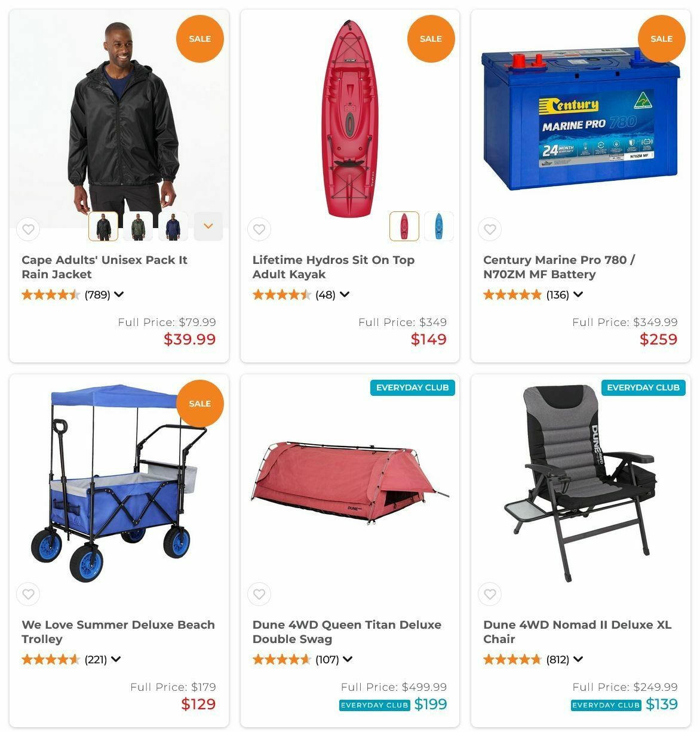The height and width of the screenshot is (732, 700).
Task: Open rating details for Nomad chair (812)
Action: coord(578,659)
